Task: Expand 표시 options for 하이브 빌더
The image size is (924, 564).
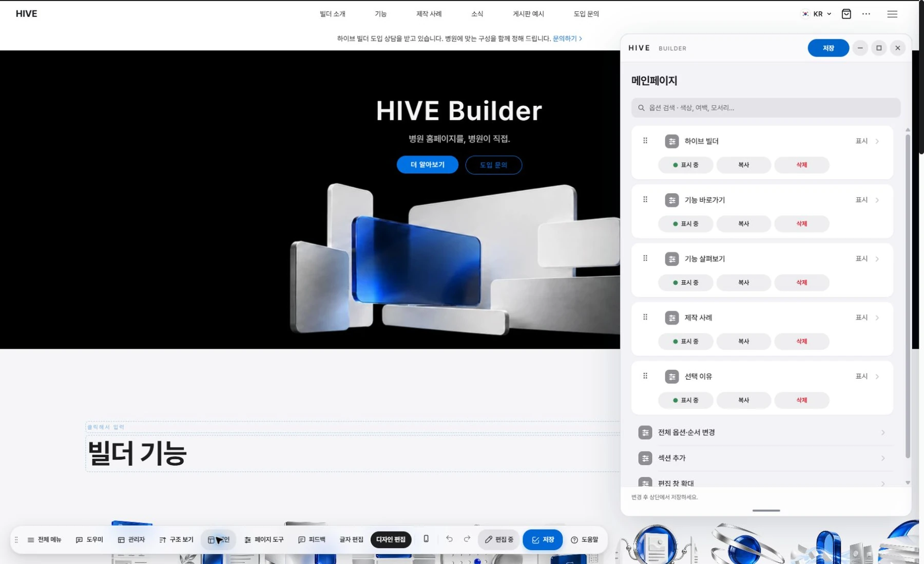Action: (868, 141)
